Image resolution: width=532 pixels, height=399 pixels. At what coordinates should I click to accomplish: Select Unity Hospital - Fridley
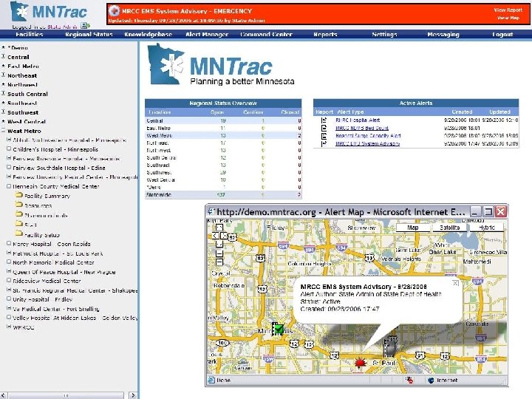click(42, 299)
